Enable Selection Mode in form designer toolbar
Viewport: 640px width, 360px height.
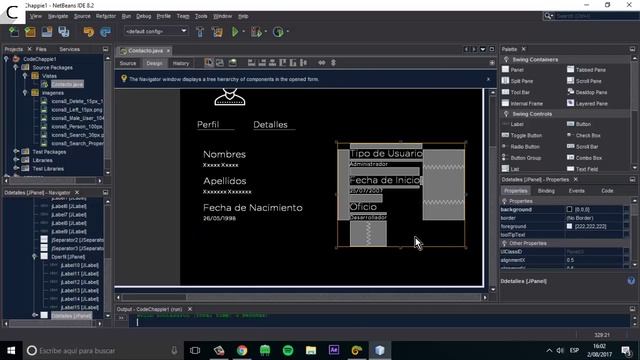(x=209, y=62)
